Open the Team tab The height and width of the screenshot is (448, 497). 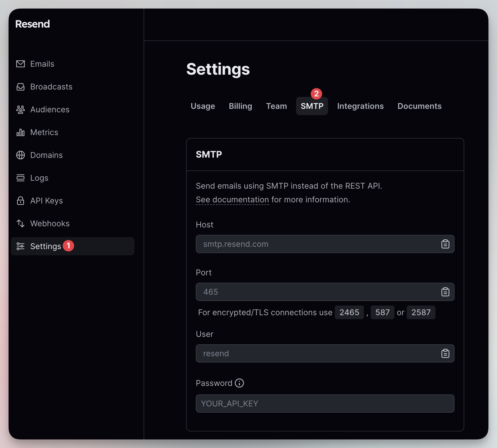pyautogui.click(x=276, y=106)
